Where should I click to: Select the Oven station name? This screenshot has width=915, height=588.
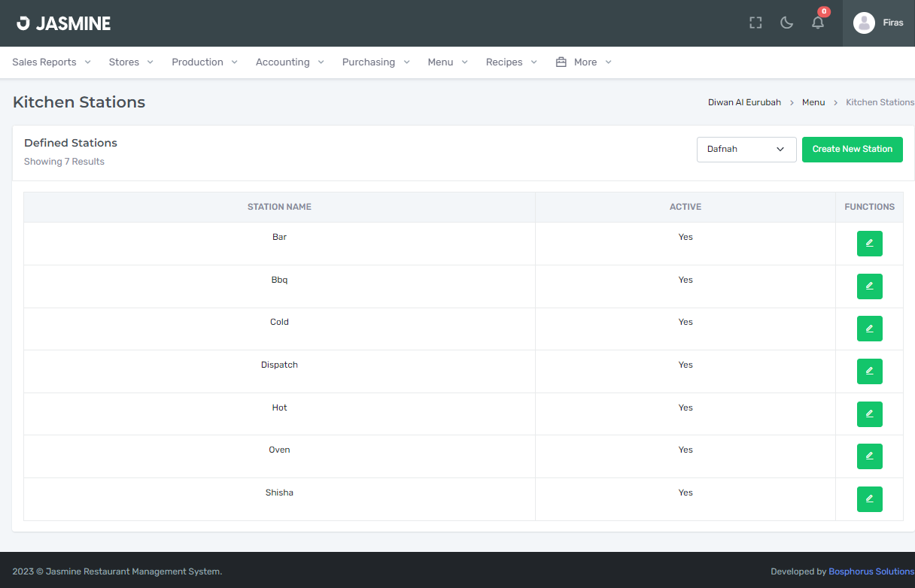point(279,450)
